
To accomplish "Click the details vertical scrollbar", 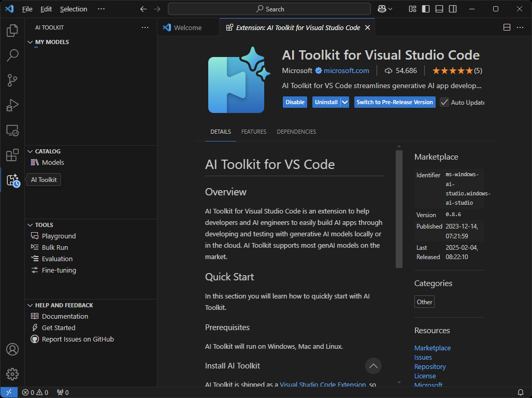I will click(399, 207).
